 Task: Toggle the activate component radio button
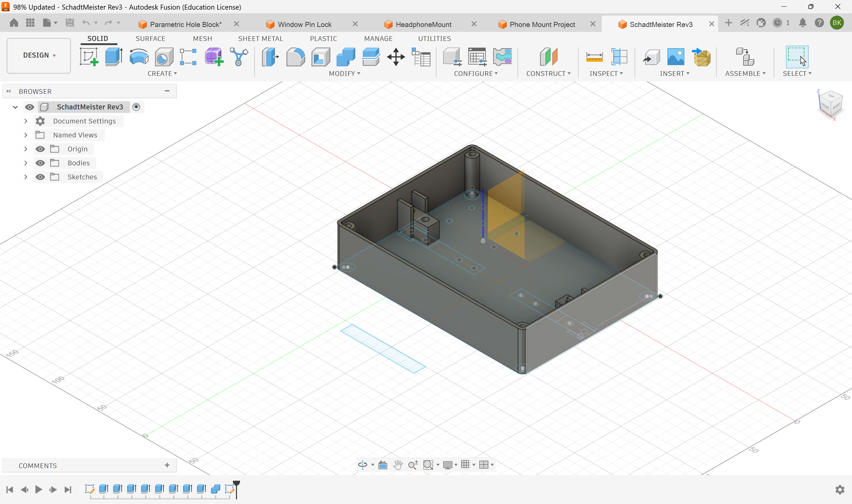(136, 107)
